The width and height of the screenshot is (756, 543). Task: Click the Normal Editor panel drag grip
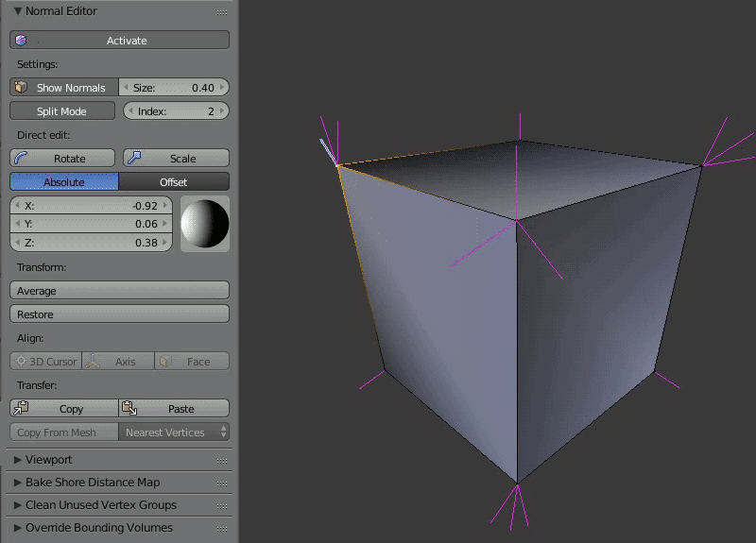222,12
